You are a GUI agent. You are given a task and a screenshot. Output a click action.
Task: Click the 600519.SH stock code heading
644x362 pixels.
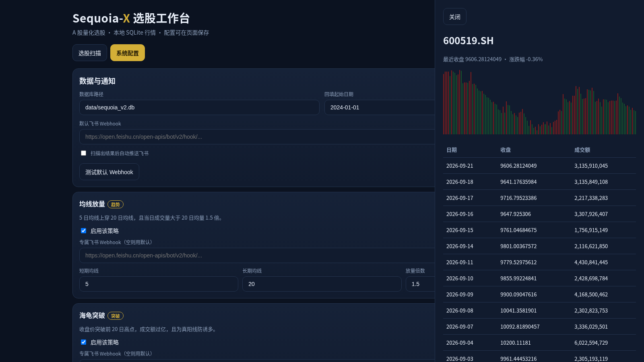tap(468, 41)
